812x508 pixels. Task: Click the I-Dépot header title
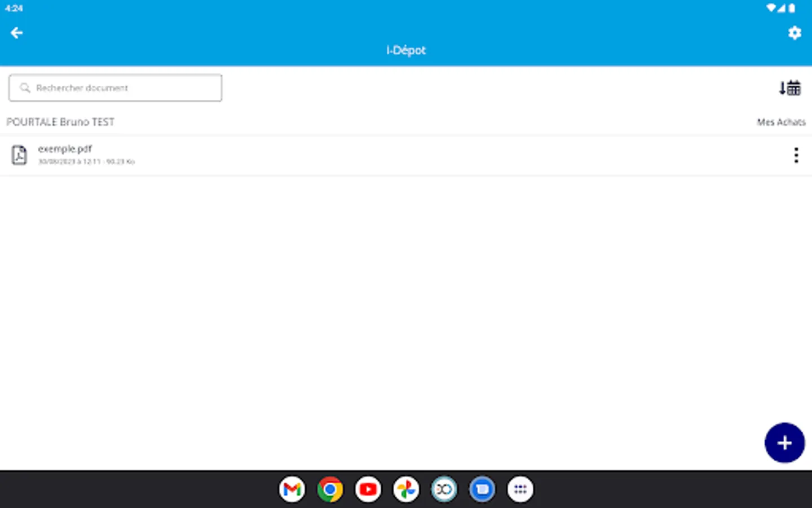(406, 50)
